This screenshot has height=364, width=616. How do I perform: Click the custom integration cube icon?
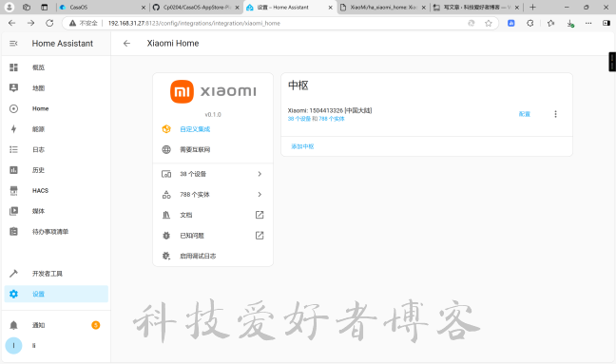click(166, 129)
